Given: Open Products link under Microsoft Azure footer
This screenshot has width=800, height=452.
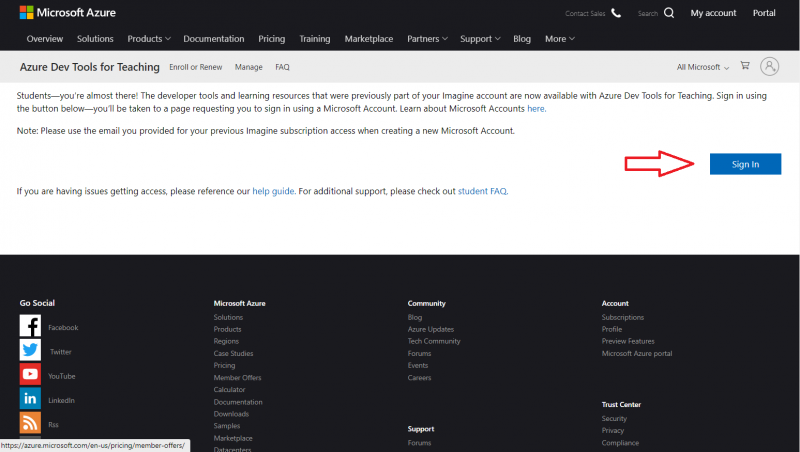Looking at the screenshot, I should pos(228,330).
